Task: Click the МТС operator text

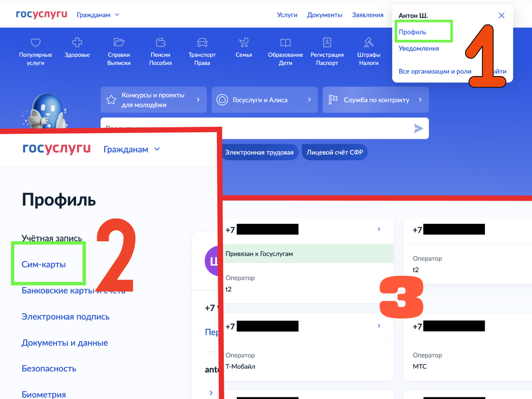Action: click(x=419, y=367)
